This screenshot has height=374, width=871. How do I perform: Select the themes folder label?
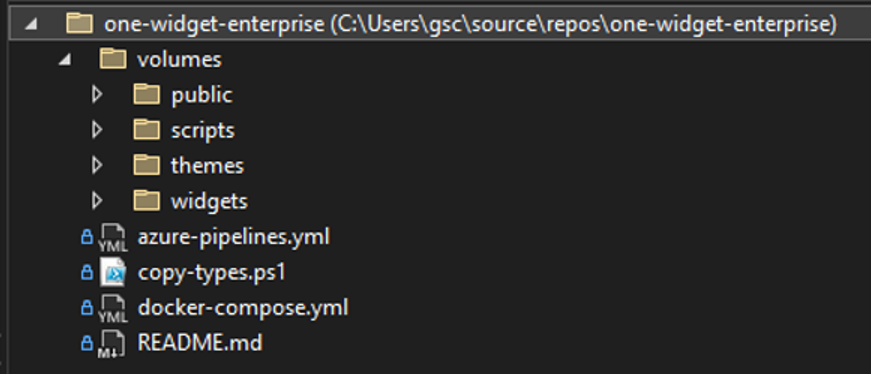(x=208, y=166)
